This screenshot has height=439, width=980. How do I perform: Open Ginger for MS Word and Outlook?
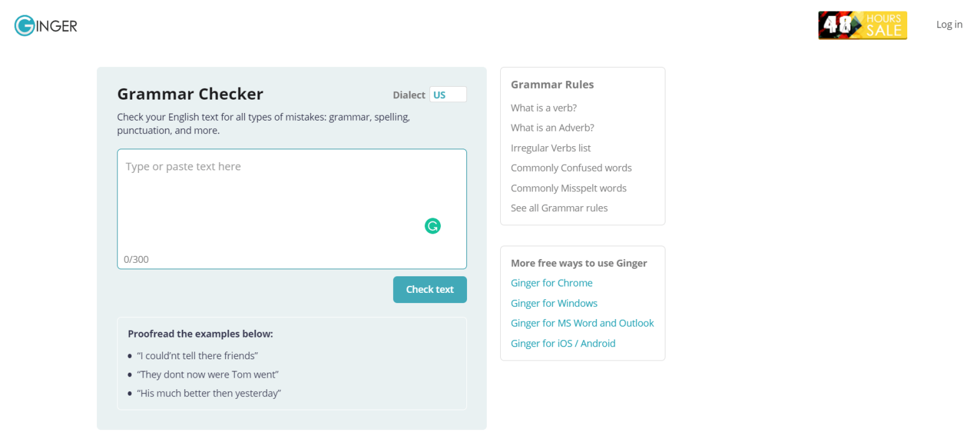pos(583,323)
